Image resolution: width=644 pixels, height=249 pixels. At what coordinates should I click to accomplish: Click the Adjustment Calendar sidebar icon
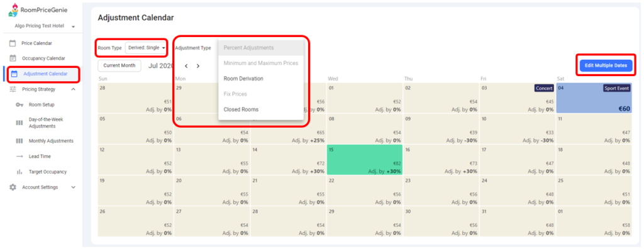coord(14,74)
